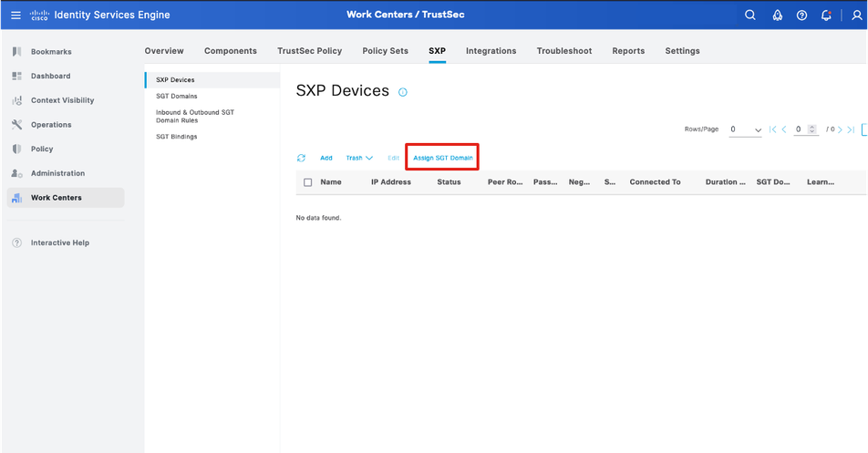The height and width of the screenshot is (453, 868).
Task: Click the Cisco logo
Action: pyautogui.click(x=39, y=15)
